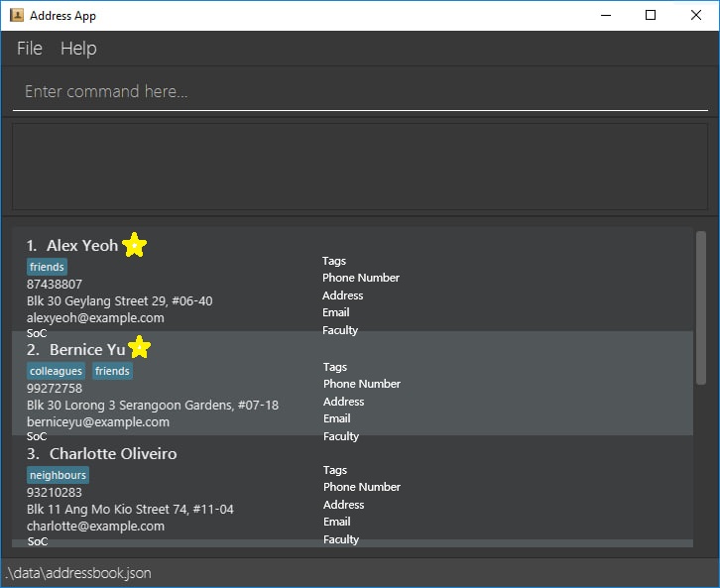The image size is (720, 588).
Task: Click the friends tag under Bernice Yu
Action: 112,371
